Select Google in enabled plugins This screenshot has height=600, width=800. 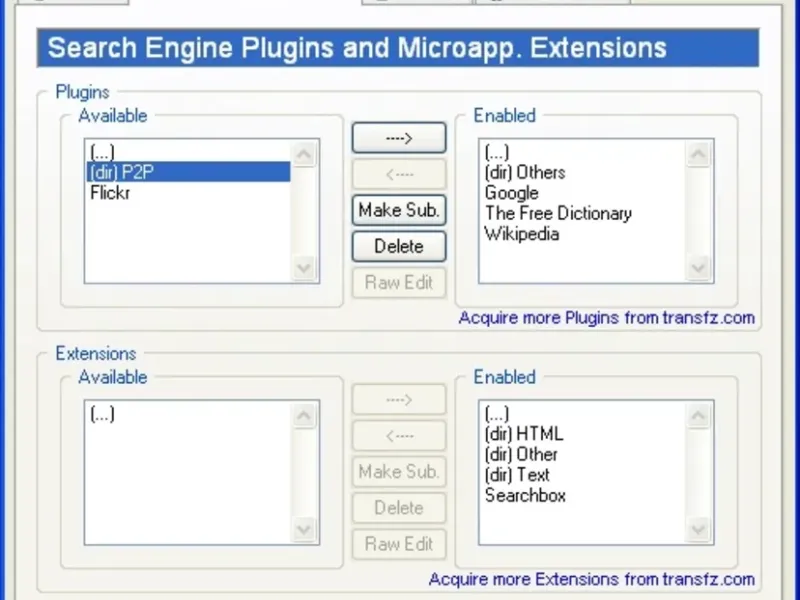pyautogui.click(x=512, y=193)
